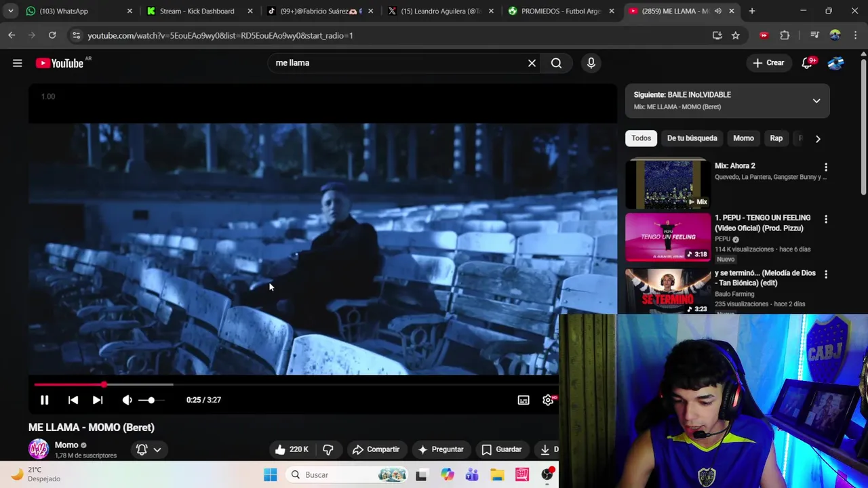Image resolution: width=868 pixels, height=488 pixels.
Task: Save video with Guardar
Action: coord(502,449)
